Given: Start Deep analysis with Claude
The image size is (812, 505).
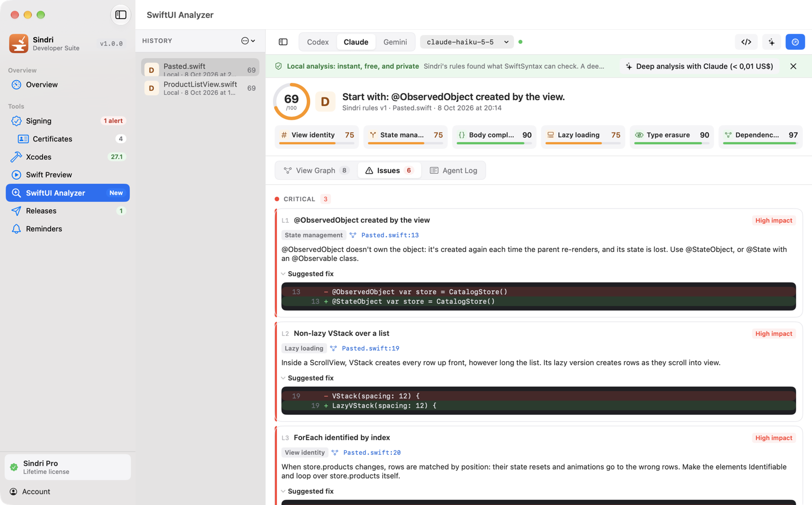Looking at the screenshot, I should click(700, 66).
